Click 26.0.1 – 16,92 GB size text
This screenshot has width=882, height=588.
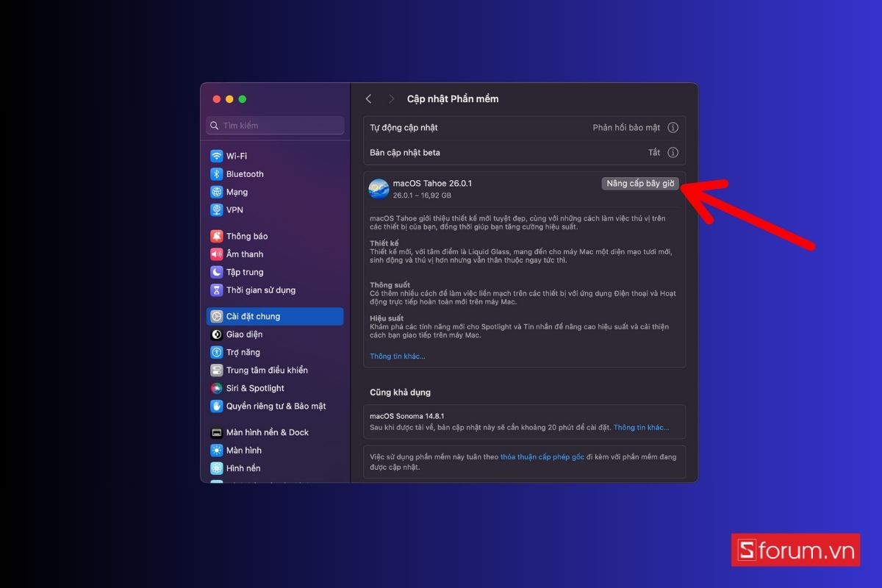pos(422,196)
